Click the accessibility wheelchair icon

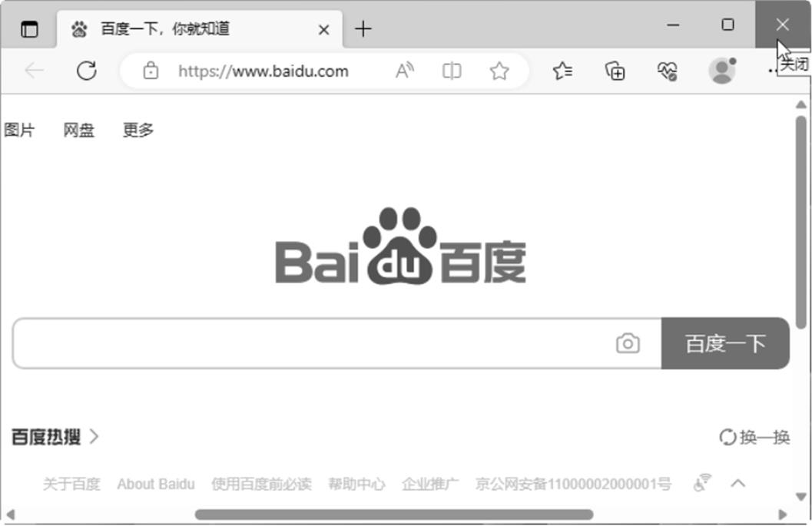(x=702, y=483)
